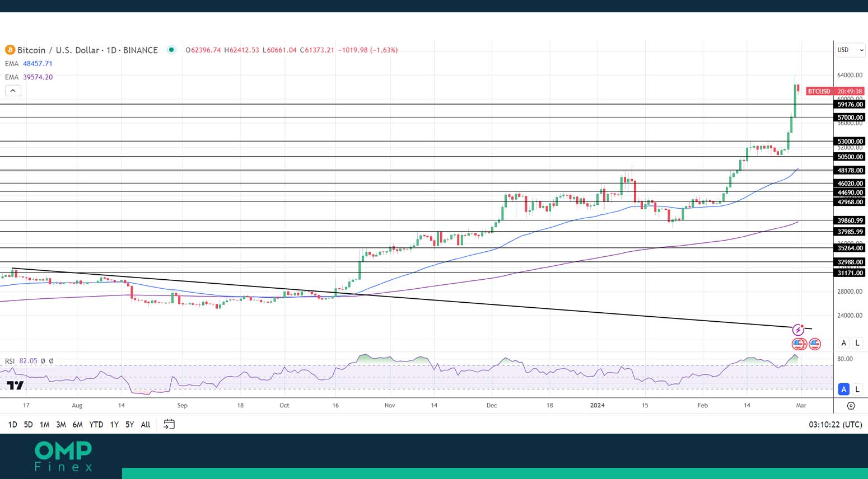Select the All time range
Image resolution: width=868 pixels, height=479 pixels.
click(146, 425)
